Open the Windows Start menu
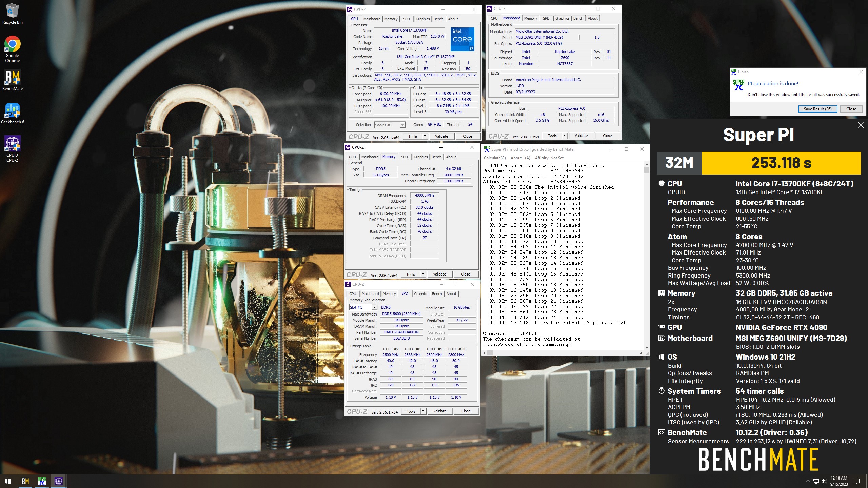This screenshot has width=868, height=488. coord(8,481)
